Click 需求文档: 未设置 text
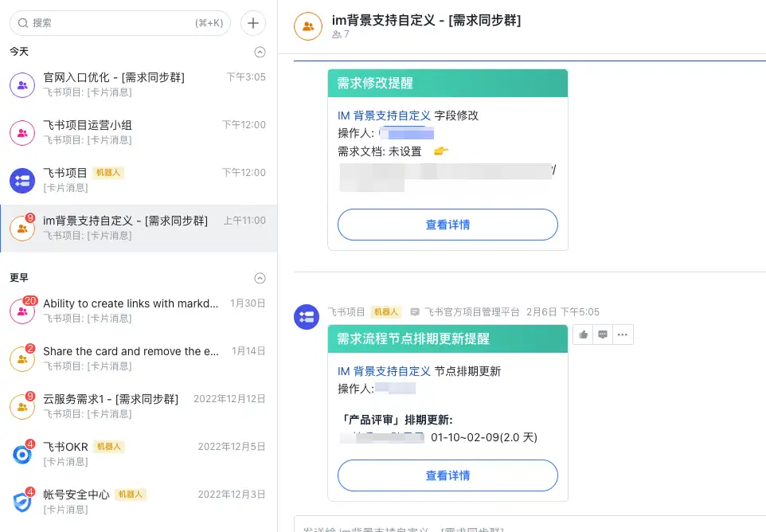766x532 pixels. [380, 152]
